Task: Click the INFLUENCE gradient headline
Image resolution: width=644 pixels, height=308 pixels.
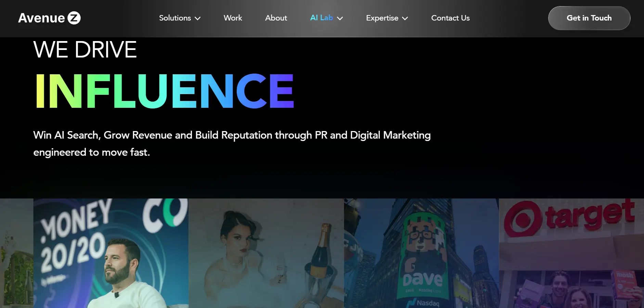Action: 164,91
